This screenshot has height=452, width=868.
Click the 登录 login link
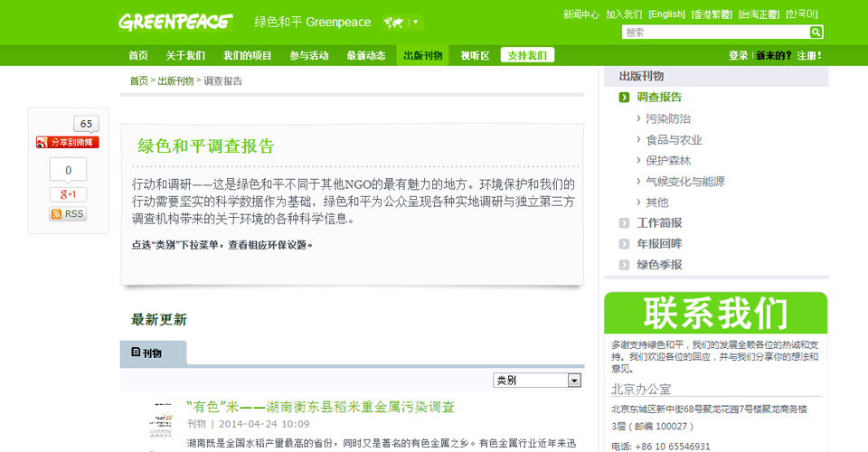click(x=738, y=55)
